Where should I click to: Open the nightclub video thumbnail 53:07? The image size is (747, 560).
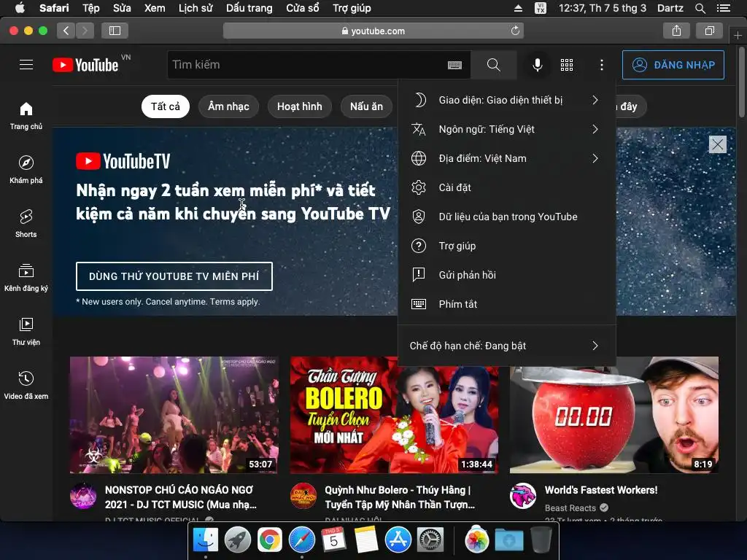pos(174,415)
